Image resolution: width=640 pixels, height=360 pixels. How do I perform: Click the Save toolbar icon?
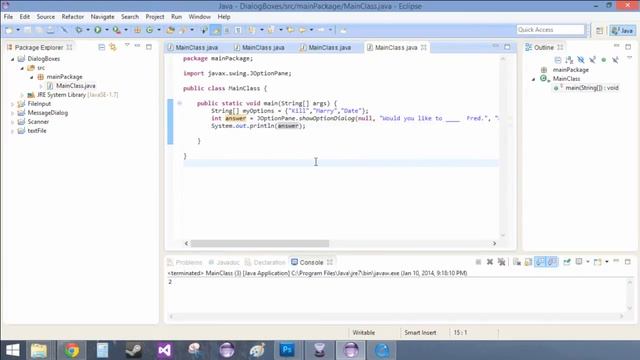click(x=27, y=30)
